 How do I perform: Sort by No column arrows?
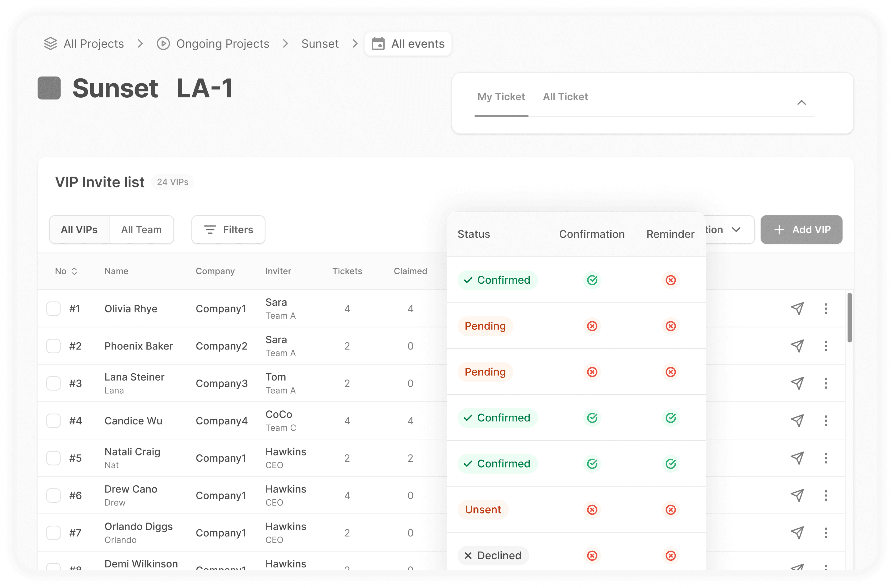click(74, 271)
